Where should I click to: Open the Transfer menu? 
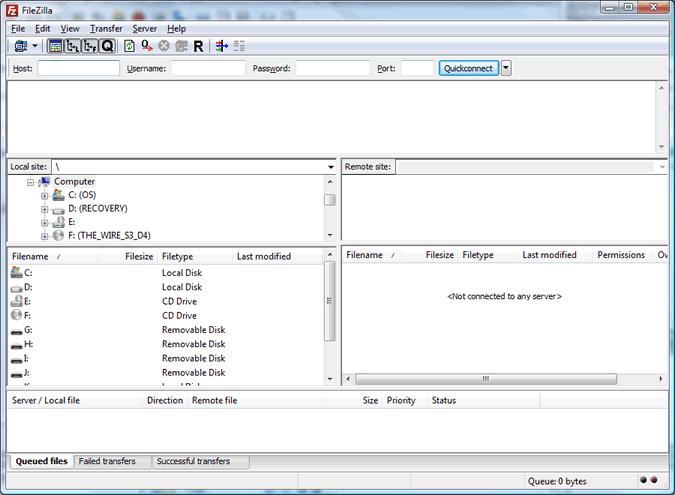106,29
